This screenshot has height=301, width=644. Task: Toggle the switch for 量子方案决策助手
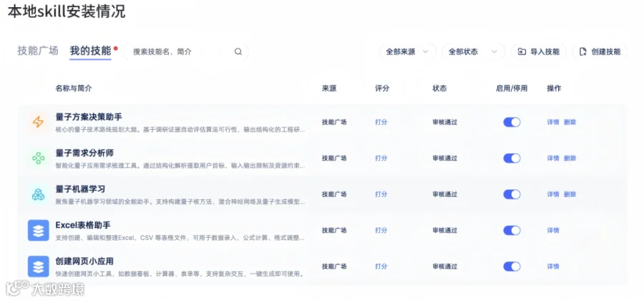click(512, 122)
